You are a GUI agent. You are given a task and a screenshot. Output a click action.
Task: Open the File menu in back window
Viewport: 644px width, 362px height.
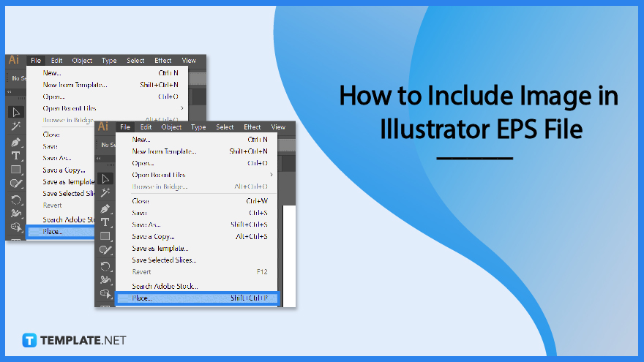tap(36, 60)
